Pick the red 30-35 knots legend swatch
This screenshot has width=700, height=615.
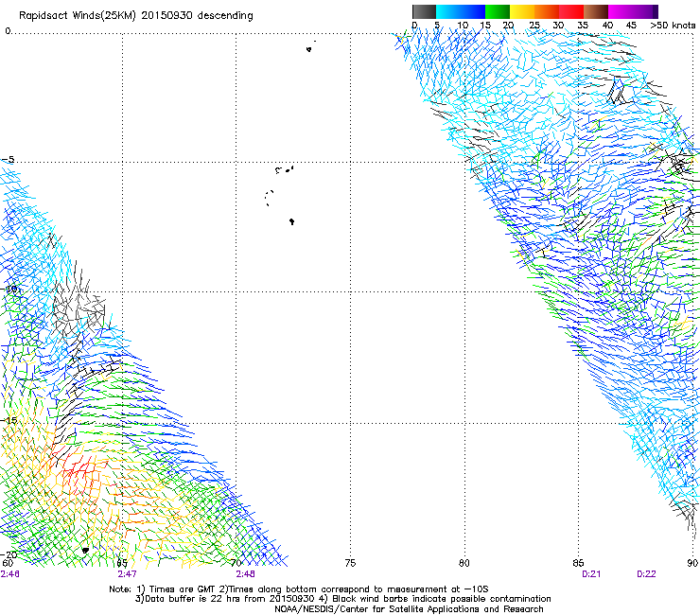tap(571, 11)
